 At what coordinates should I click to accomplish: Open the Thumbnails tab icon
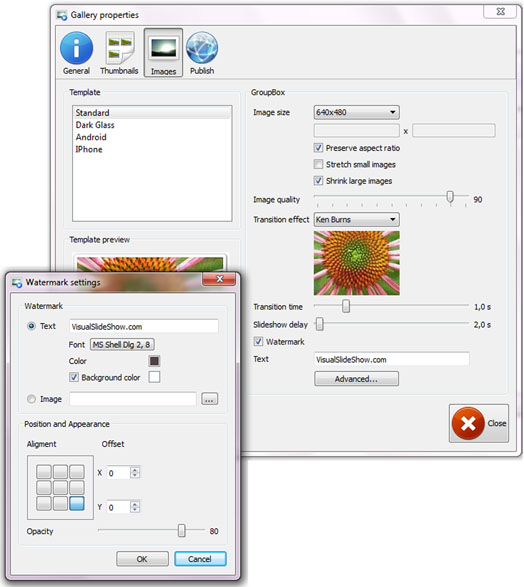point(119,53)
